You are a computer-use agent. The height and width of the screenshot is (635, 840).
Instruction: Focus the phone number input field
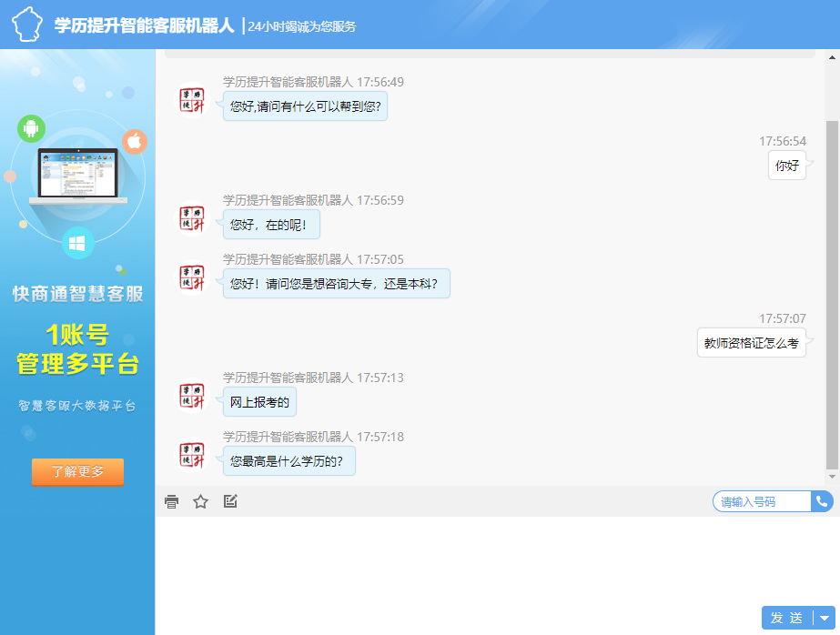[761, 501]
